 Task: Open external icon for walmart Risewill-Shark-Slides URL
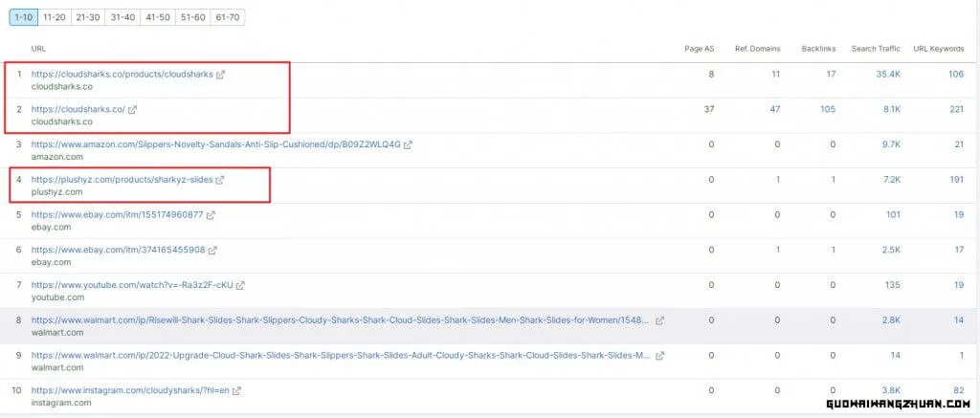pos(660,320)
